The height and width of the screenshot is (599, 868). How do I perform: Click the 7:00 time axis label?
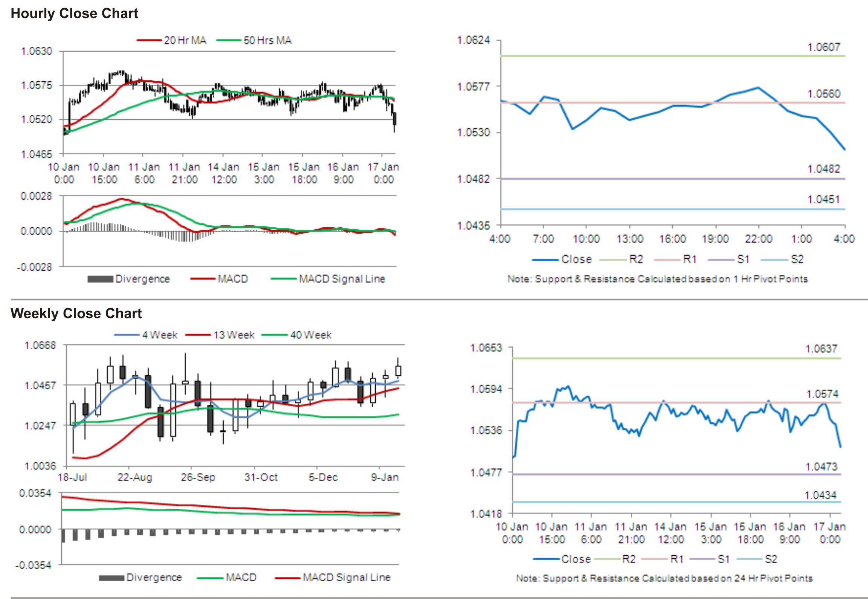pyautogui.click(x=543, y=239)
